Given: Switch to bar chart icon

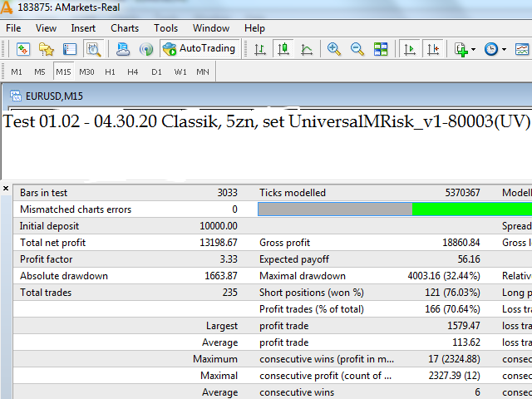Looking at the screenshot, I should pyautogui.click(x=260, y=50).
